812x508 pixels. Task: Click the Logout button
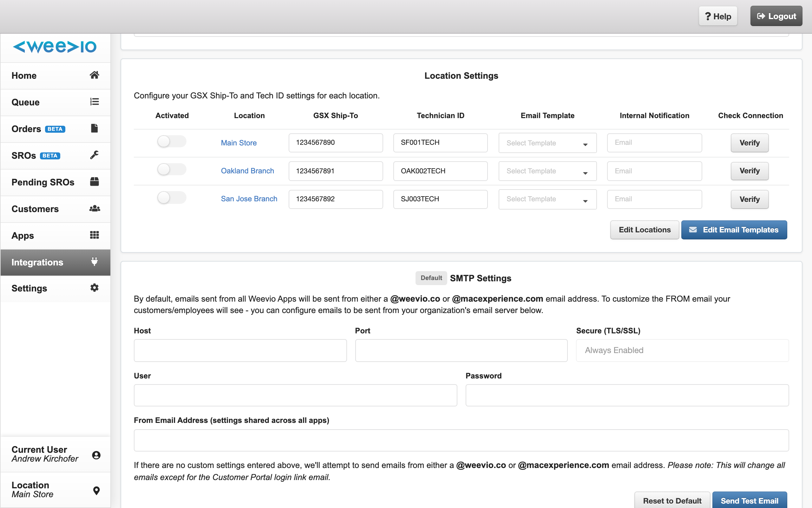776,16
